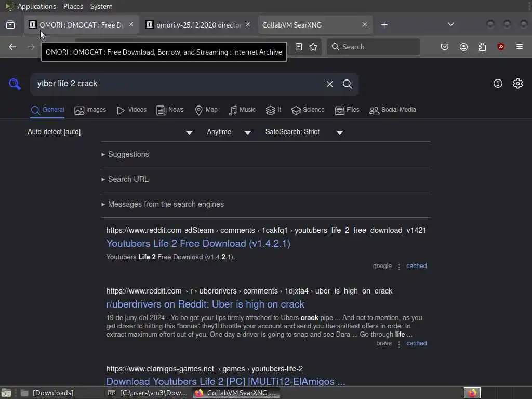Close the OMORI : OMOCAT tab
Image resolution: width=532 pixels, height=399 pixels.
pos(131,24)
